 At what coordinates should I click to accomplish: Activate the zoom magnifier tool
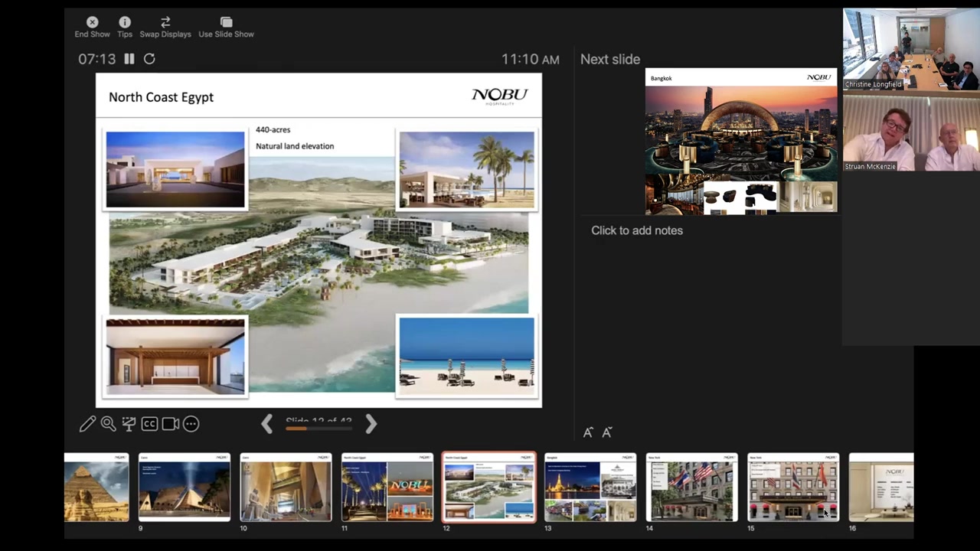tap(108, 424)
